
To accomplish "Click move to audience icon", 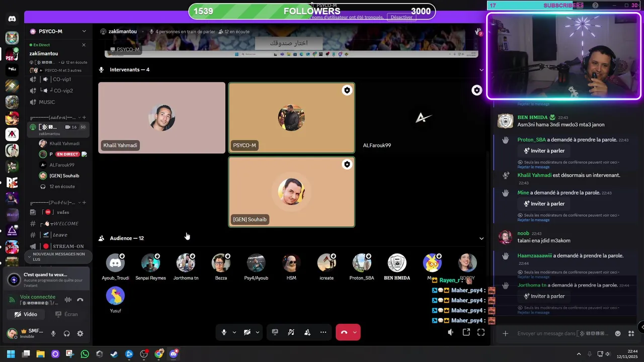I will pyautogui.click(x=307, y=332).
